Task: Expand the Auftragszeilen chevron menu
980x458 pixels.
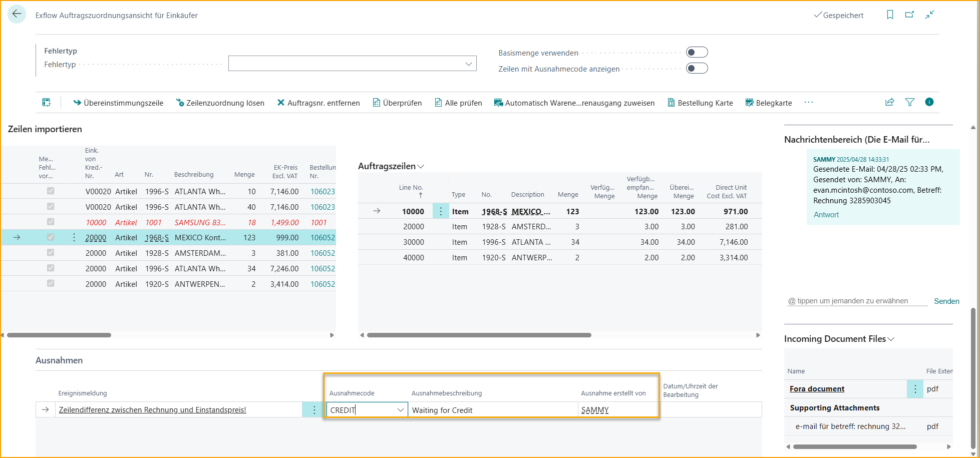Action: click(x=421, y=167)
